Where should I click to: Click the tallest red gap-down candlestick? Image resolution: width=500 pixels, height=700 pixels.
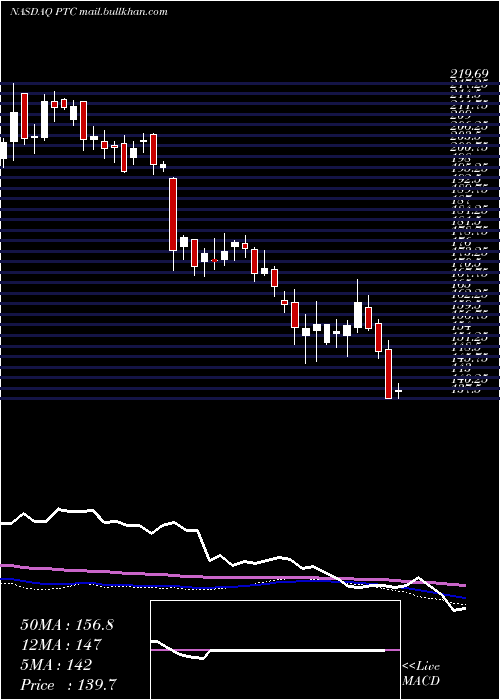(173, 214)
